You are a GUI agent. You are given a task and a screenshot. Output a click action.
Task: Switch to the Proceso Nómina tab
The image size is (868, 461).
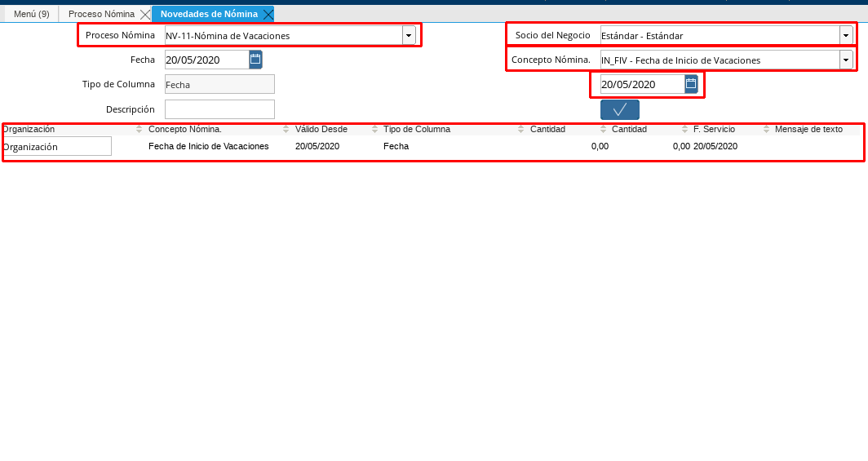(x=101, y=14)
